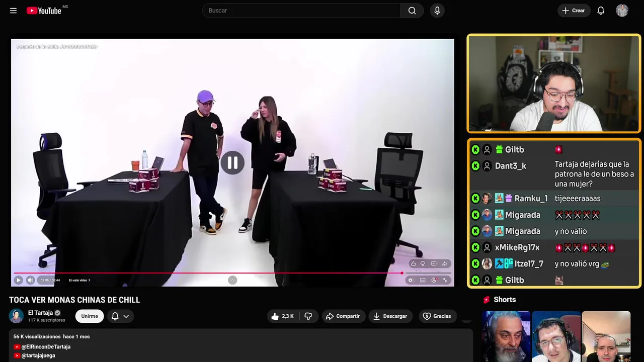Open the first Shorts thumbnail with bearded man

click(506, 336)
